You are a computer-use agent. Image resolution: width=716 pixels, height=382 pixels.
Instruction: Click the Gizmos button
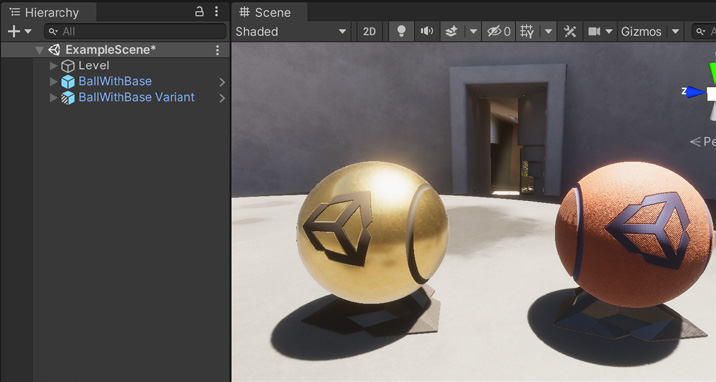tap(641, 31)
